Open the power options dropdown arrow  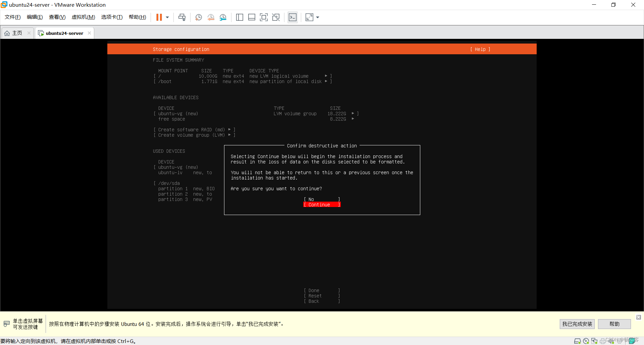tap(167, 17)
